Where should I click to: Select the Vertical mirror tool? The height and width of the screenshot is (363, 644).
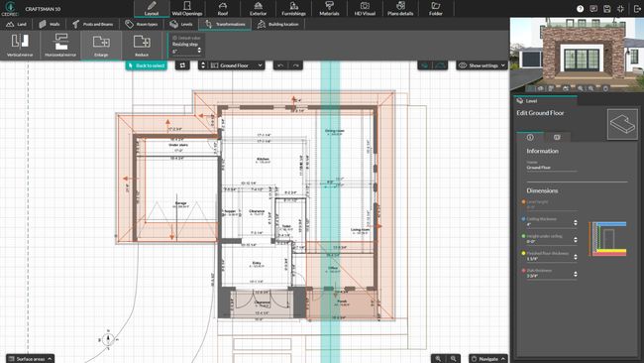click(20, 46)
